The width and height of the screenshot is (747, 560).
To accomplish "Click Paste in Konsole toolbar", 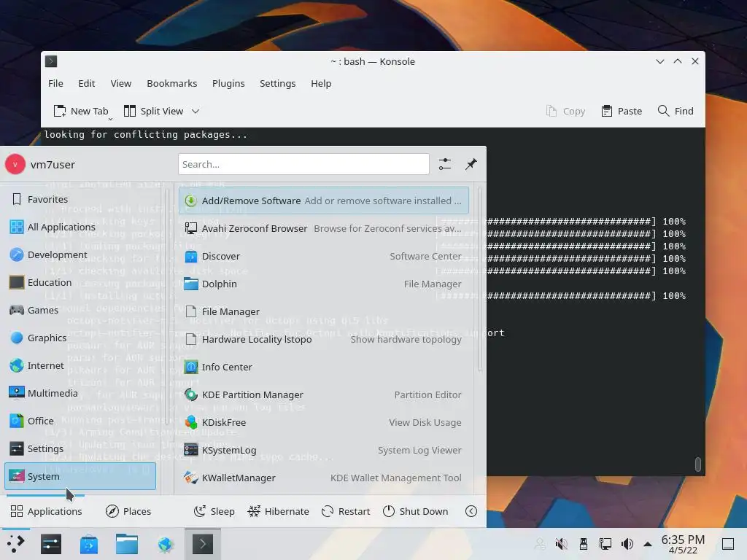I will click(622, 111).
